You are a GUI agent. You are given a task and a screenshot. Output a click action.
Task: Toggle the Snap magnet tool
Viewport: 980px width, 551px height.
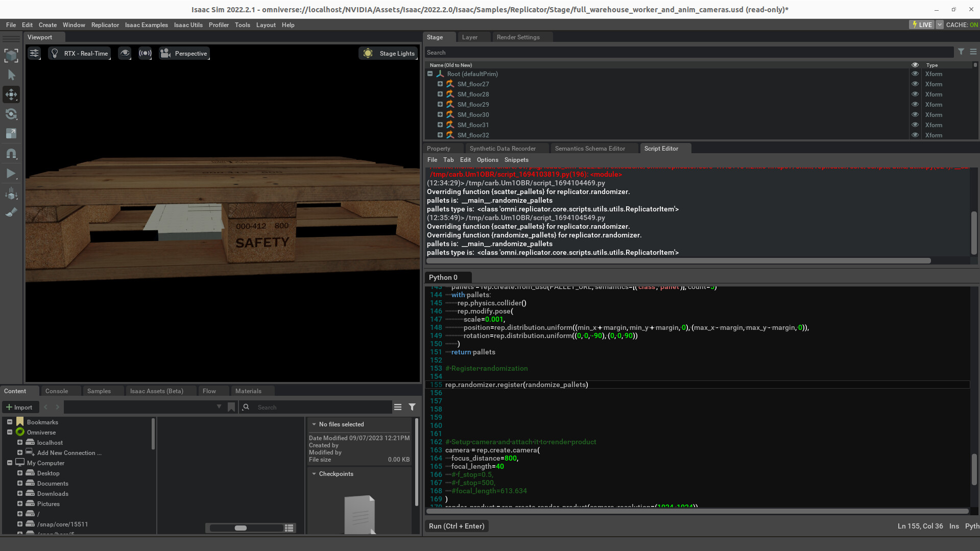(x=11, y=154)
